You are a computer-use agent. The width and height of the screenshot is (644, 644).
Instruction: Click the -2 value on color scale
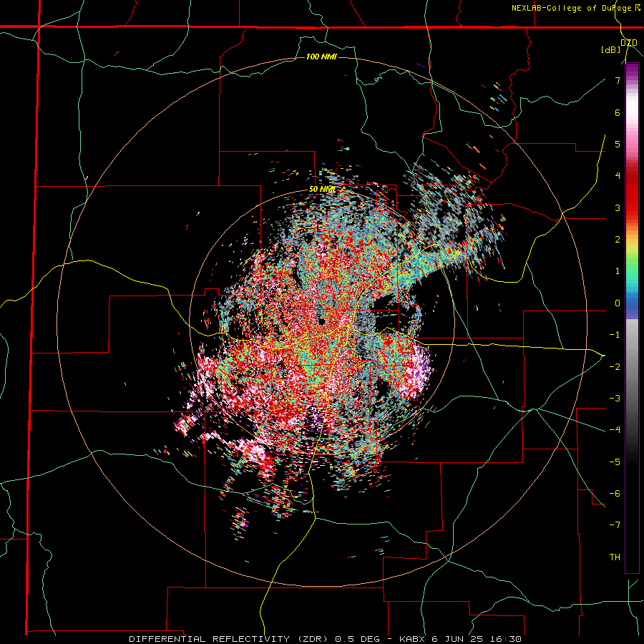coord(615,367)
